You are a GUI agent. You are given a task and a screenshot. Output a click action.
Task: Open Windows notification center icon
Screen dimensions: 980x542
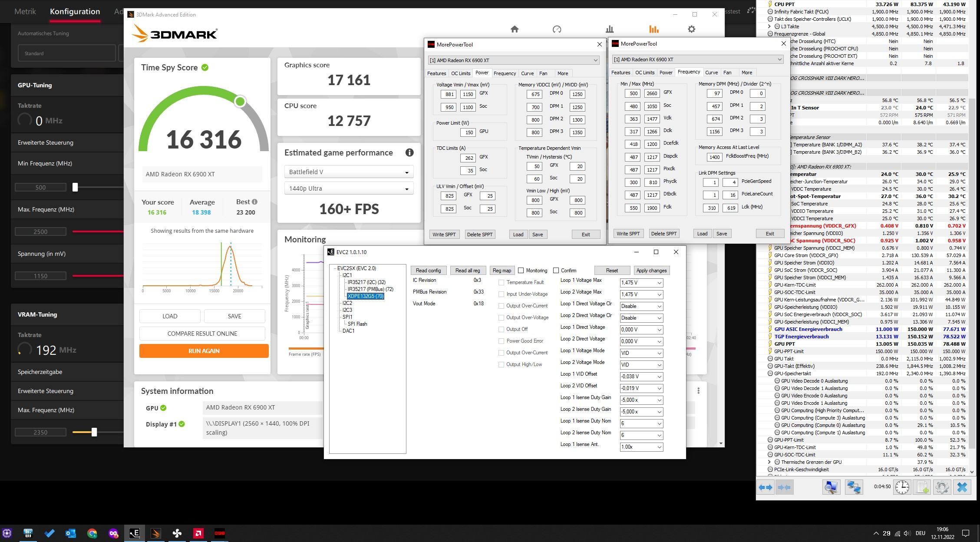tap(966, 533)
